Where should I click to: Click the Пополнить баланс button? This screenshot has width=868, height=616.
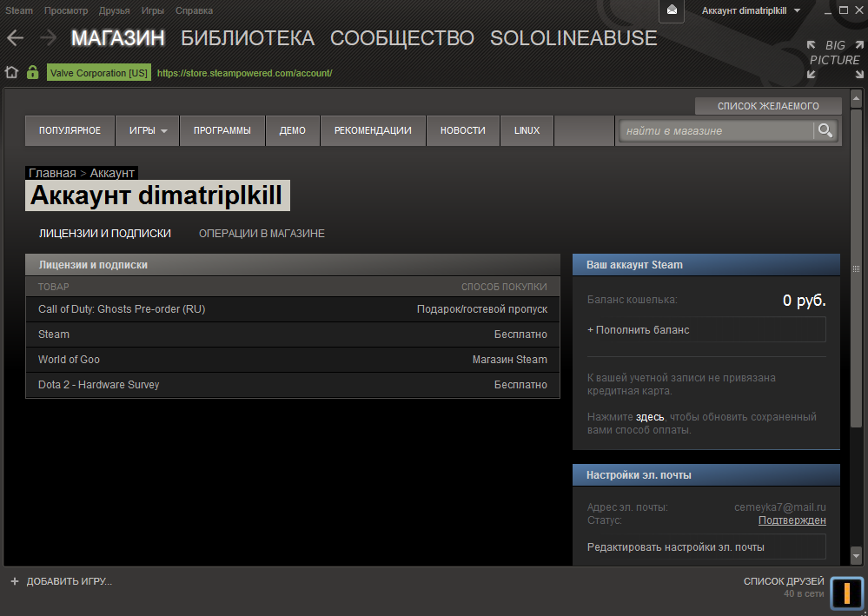pos(706,330)
